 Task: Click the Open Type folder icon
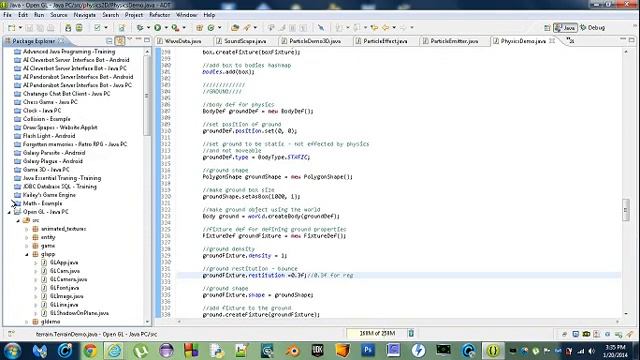click(x=235, y=28)
